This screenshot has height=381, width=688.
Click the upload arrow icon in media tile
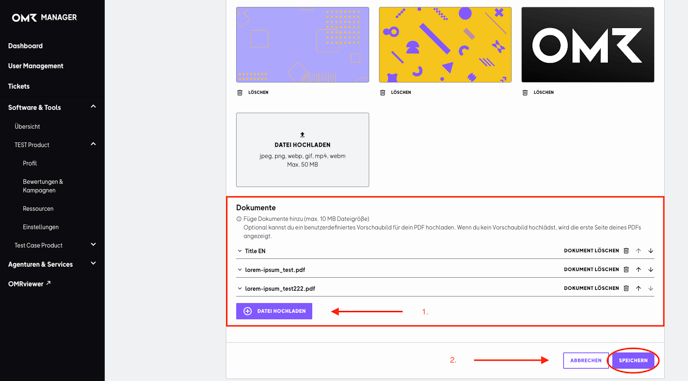click(x=302, y=135)
